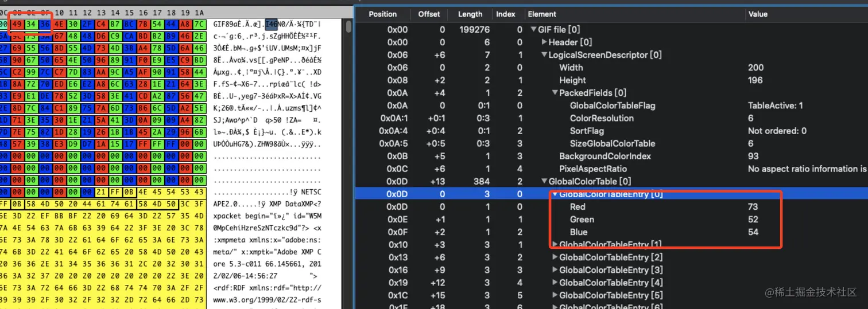Screen dimensions: 868x309
Task: Select the PixelAspectRatio row
Action: tap(611, 169)
